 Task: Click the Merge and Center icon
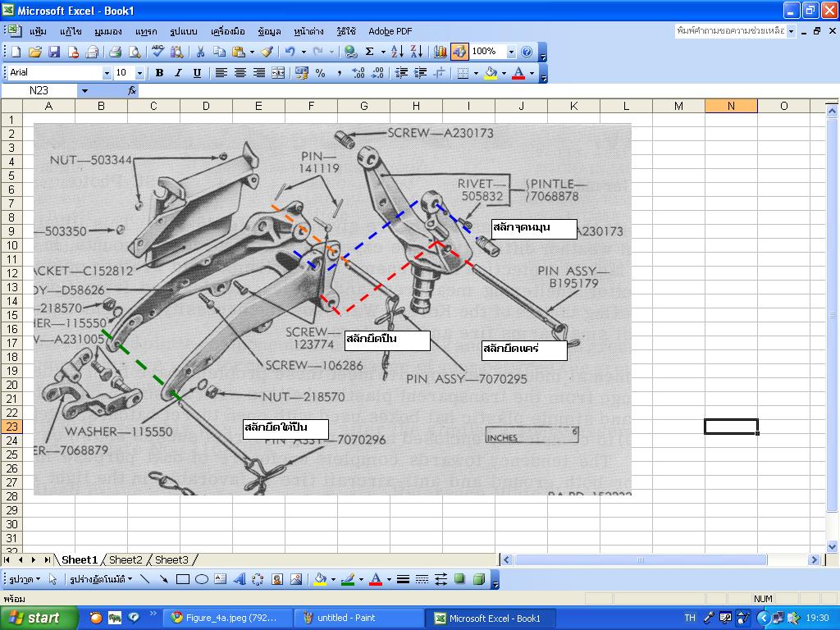point(278,73)
